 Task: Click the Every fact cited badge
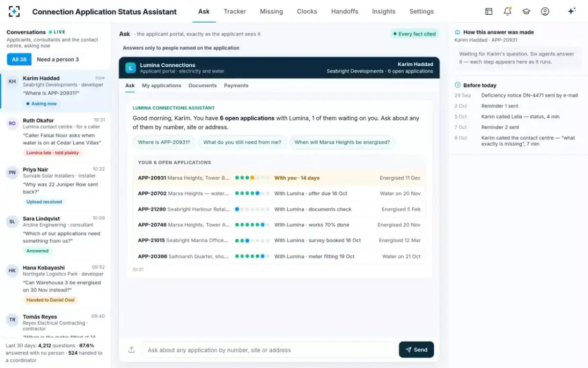(414, 34)
